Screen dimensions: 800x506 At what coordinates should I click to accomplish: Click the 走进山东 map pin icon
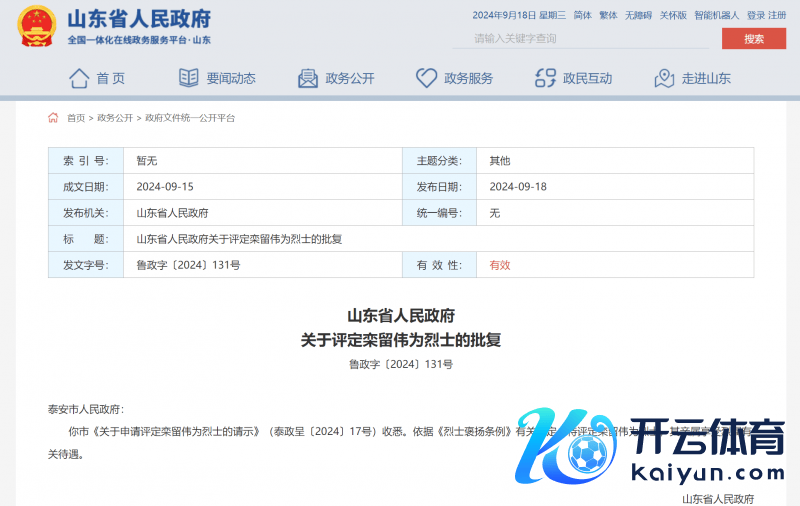tap(664, 78)
